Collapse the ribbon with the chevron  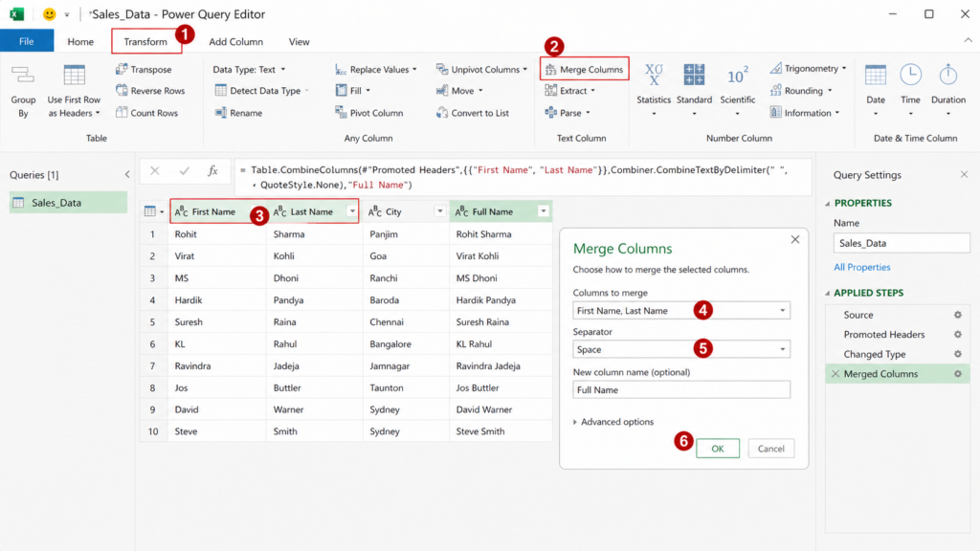pos(969,40)
